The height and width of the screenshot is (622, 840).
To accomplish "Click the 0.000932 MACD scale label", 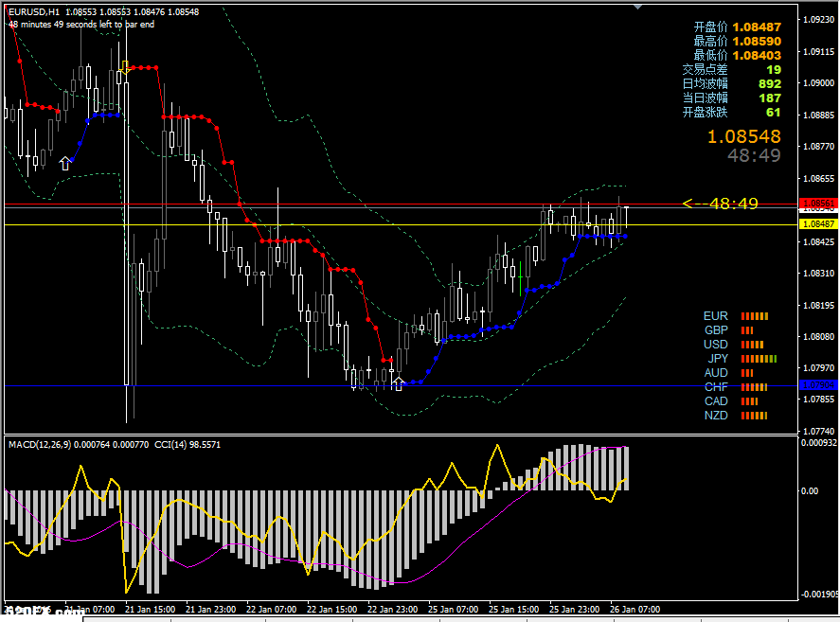I will pos(818,443).
